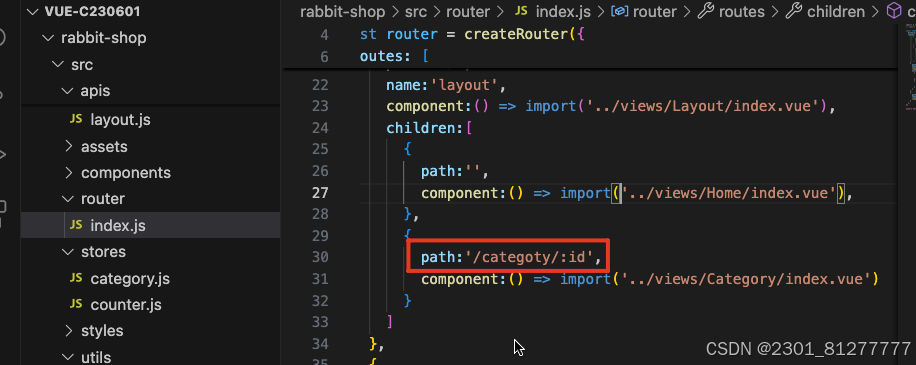Expand the components folder chevron

[68, 173]
